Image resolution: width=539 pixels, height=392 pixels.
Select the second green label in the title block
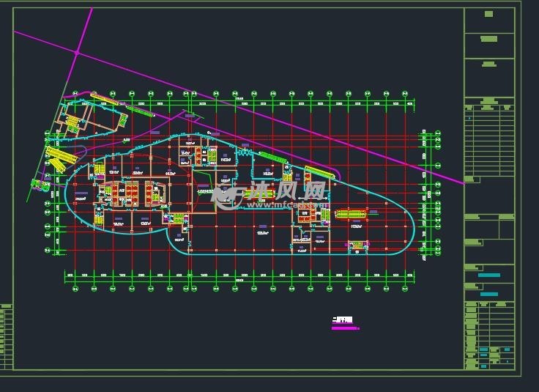pyautogui.click(x=488, y=39)
